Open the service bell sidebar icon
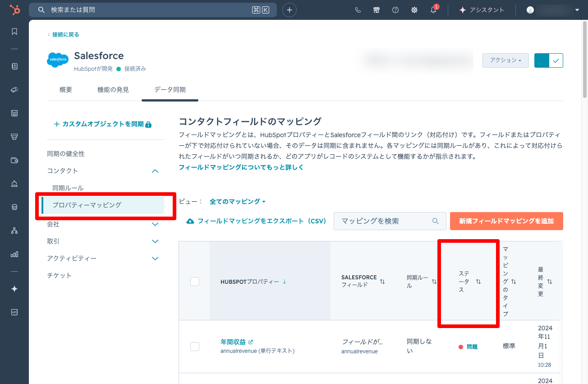588x384 pixels. tap(14, 184)
